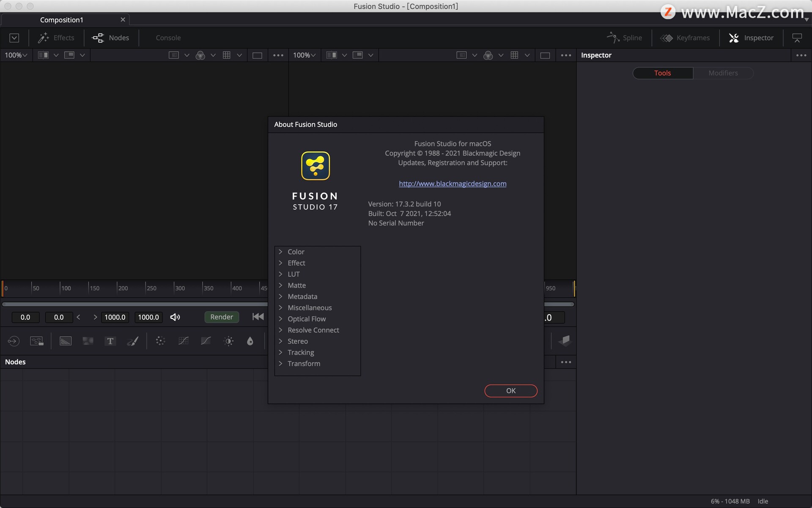Toggle the Console panel view
Screen dimensions: 812x508
168,37
